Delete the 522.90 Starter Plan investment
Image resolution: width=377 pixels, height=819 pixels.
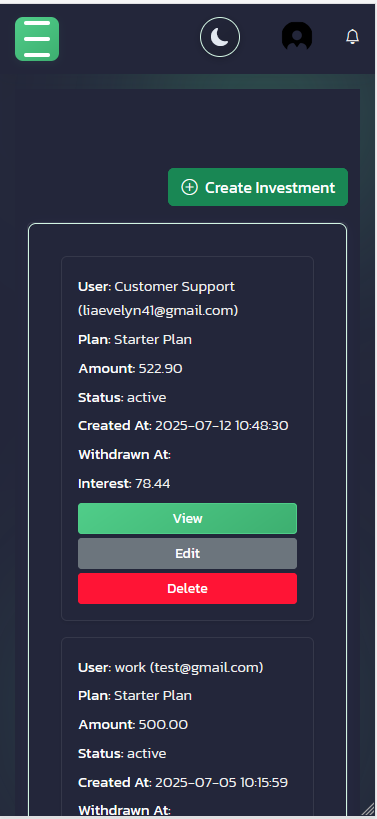[x=187, y=589]
